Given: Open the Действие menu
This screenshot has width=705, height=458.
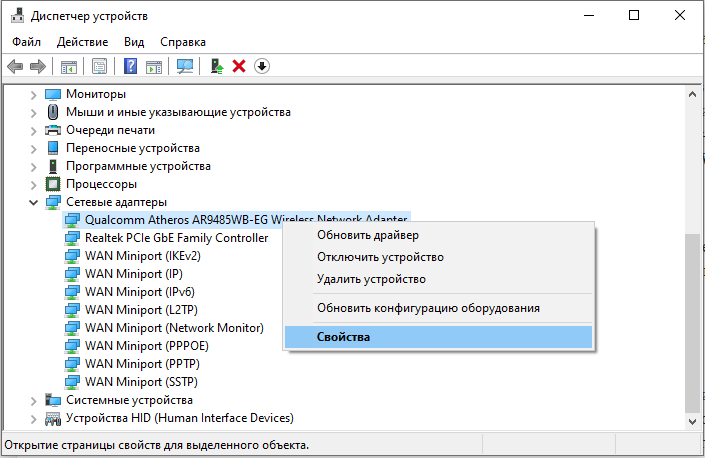Looking at the screenshot, I should tap(82, 42).
